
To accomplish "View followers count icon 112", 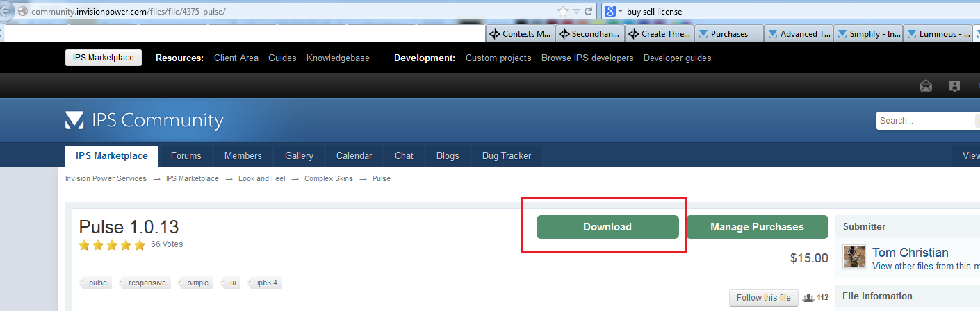I will tap(815, 298).
